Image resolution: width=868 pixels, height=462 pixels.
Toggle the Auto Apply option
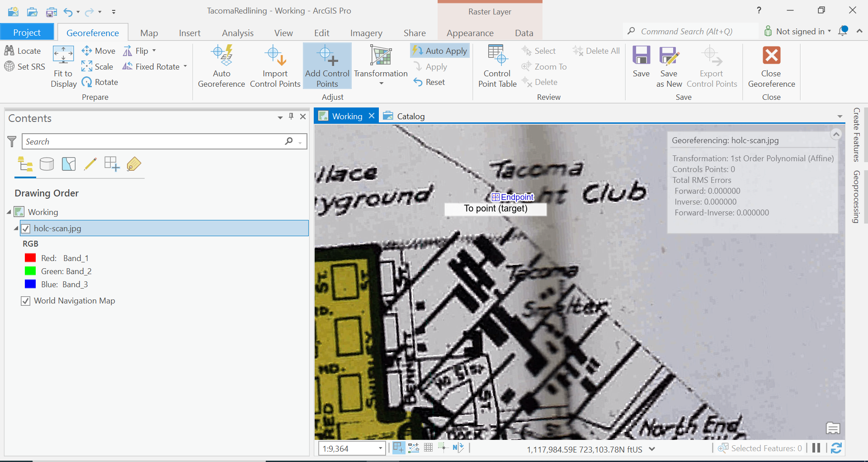(x=440, y=51)
